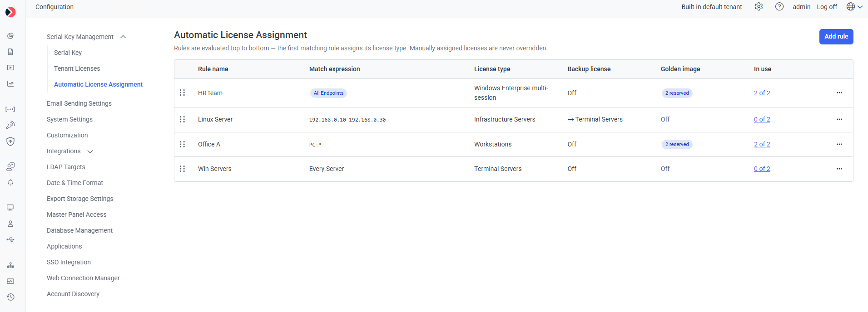The image size is (868, 312).
Task: Click the Every Server match expression
Action: (x=327, y=169)
